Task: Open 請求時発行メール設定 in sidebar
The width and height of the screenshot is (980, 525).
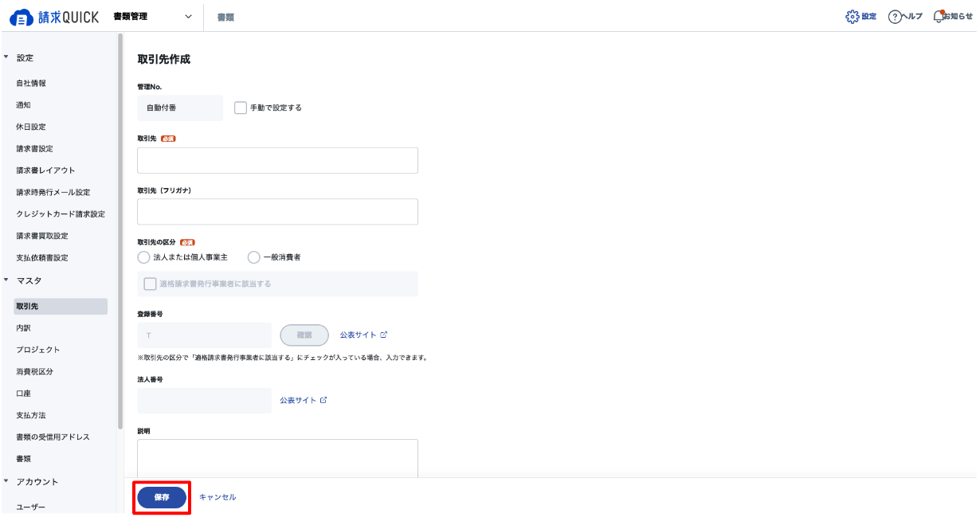Action: (x=53, y=192)
